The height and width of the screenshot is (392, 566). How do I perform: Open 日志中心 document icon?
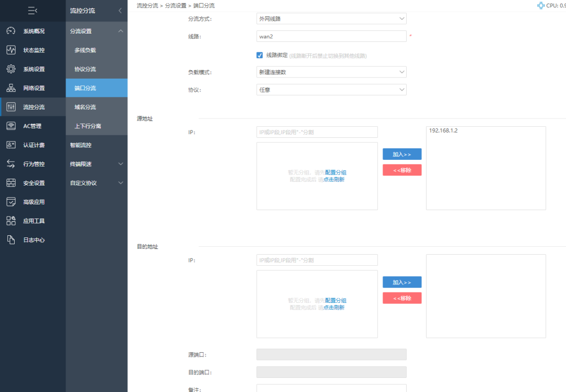tap(11, 239)
